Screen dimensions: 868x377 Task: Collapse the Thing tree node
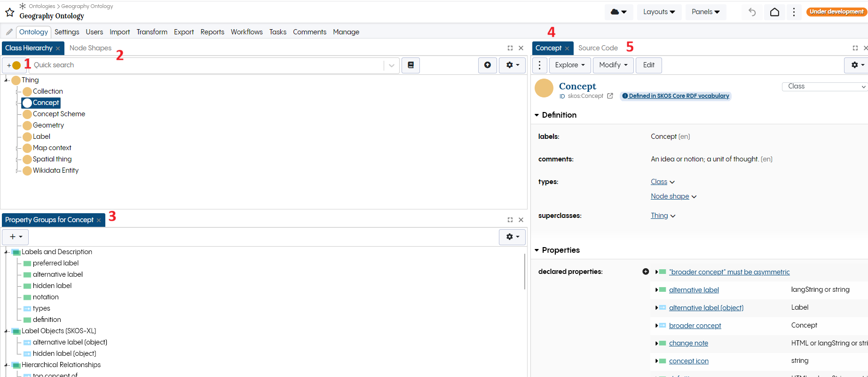pyautogui.click(x=7, y=80)
